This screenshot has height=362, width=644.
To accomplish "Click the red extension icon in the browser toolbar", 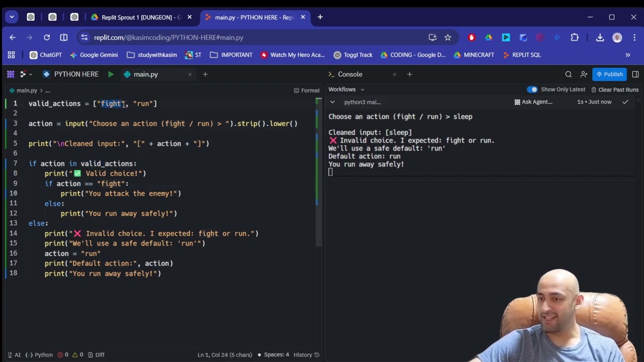I will click(x=471, y=37).
